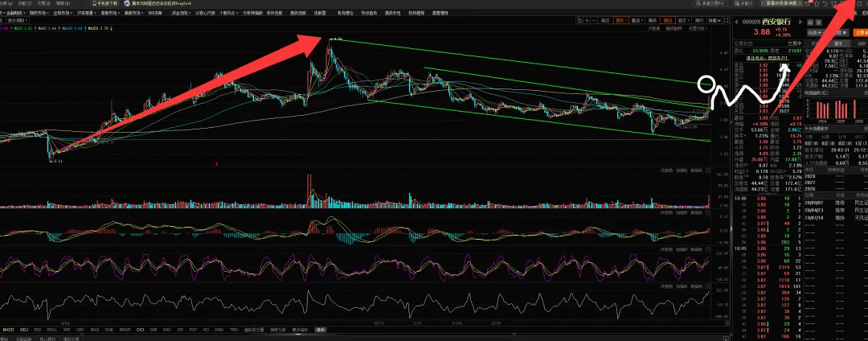
Task: Choose the DMI indicator
Action: (x=154, y=330)
